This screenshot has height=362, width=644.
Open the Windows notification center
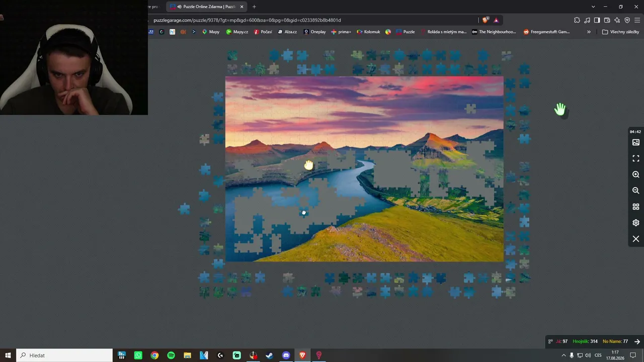point(633,355)
